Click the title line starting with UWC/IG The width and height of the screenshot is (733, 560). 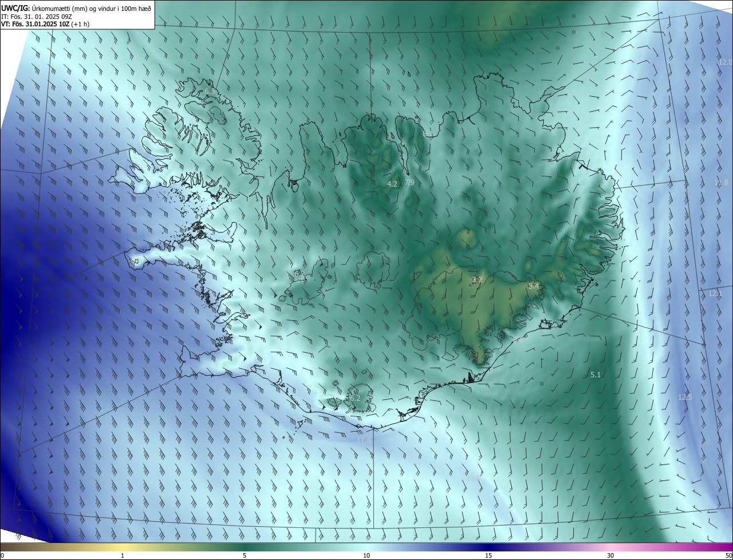click(76, 7)
